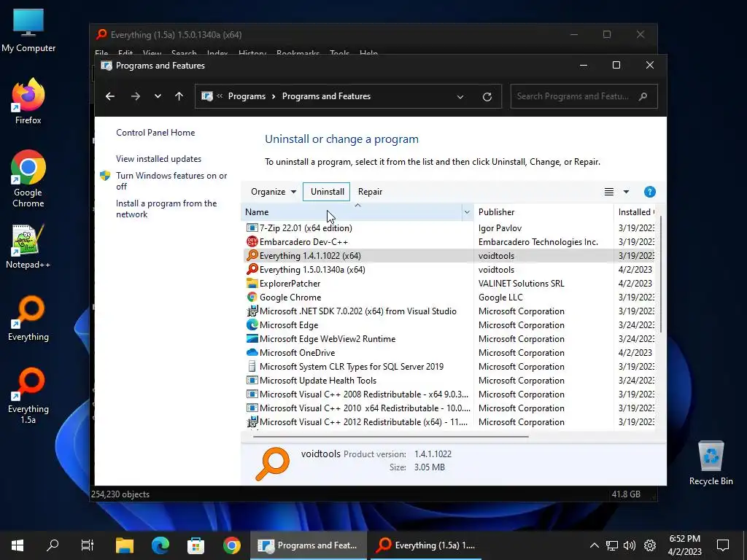
Task: Click the Google Chrome icon in program list
Action: [252, 297]
